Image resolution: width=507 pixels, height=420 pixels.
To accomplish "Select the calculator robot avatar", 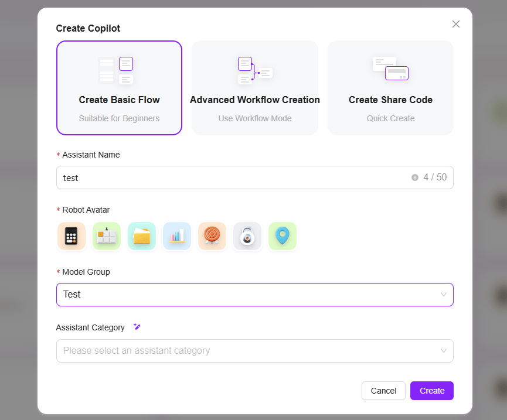I will [72, 236].
